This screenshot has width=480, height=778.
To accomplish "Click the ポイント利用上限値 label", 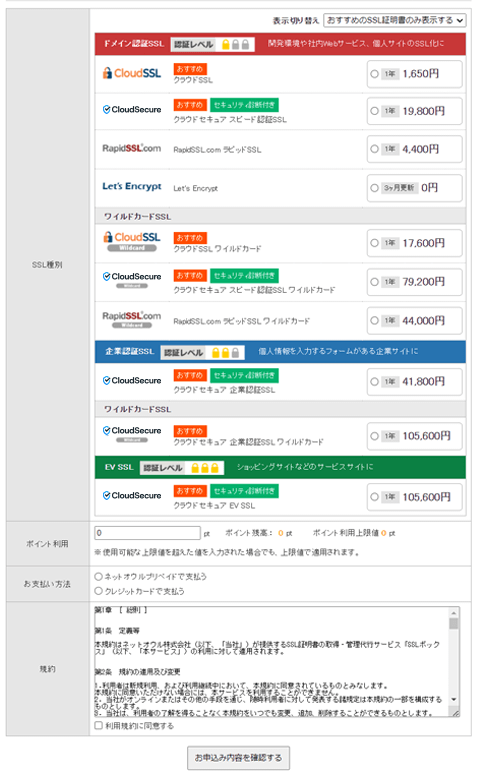I will [345, 533].
